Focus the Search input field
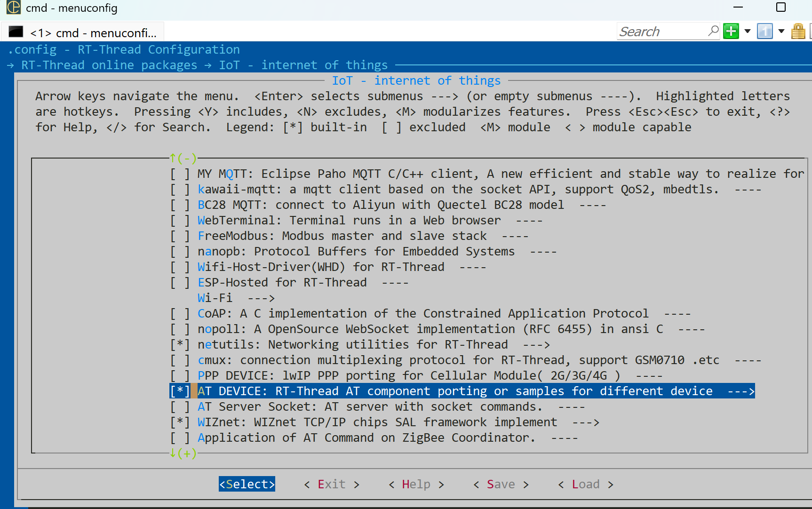 (662, 32)
